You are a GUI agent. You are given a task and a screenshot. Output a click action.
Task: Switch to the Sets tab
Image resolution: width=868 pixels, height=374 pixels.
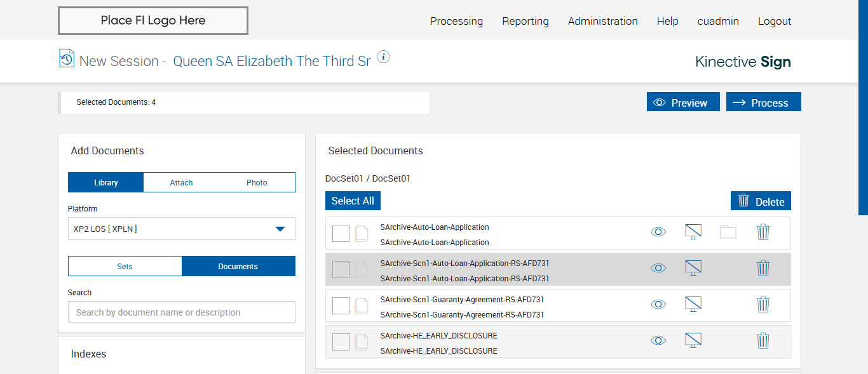click(125, 267)
